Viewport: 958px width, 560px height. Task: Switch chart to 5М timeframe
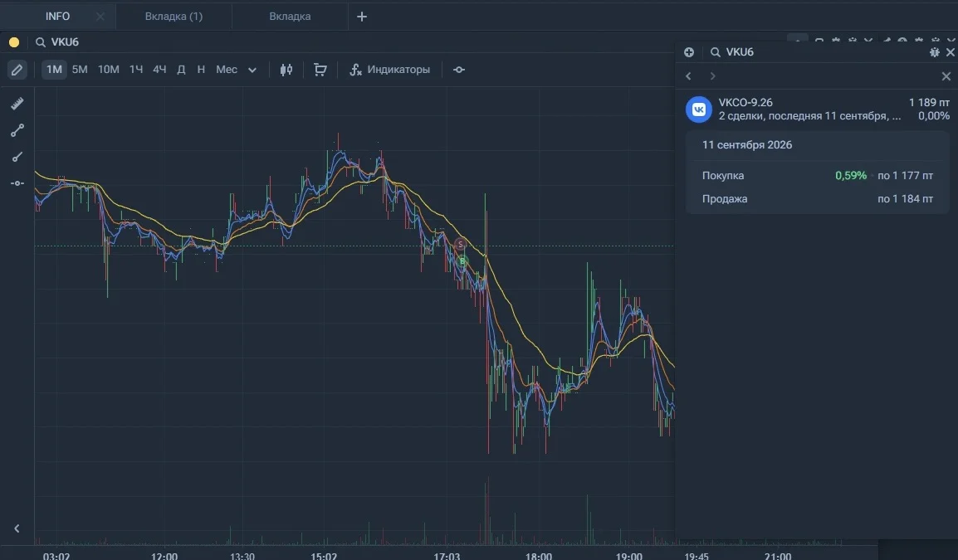(x=80, y=70)
